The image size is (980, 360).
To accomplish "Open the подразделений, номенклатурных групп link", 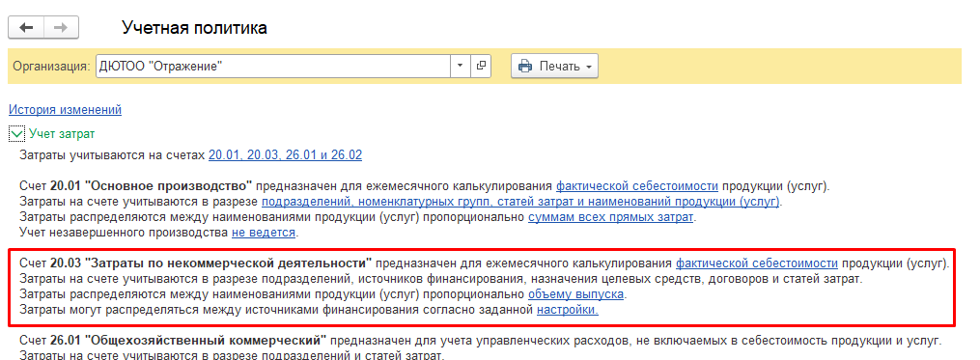I will coord(520,202).
